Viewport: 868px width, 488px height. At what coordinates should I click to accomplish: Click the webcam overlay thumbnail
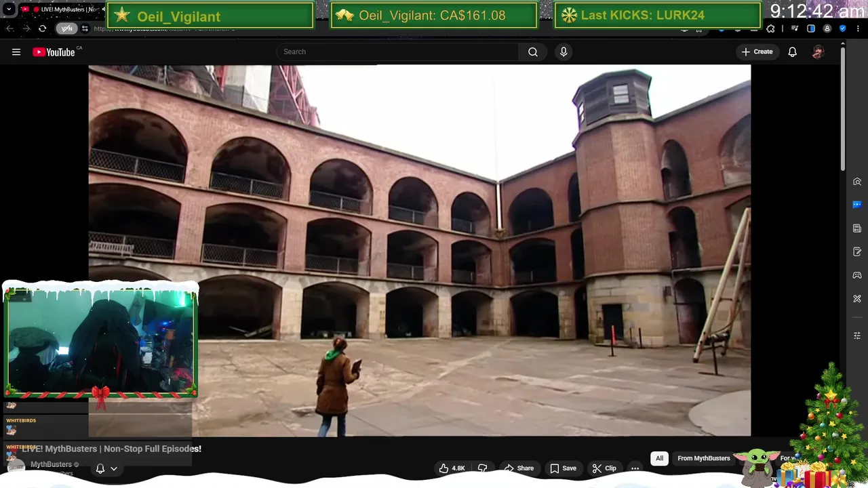pos(100,341)
